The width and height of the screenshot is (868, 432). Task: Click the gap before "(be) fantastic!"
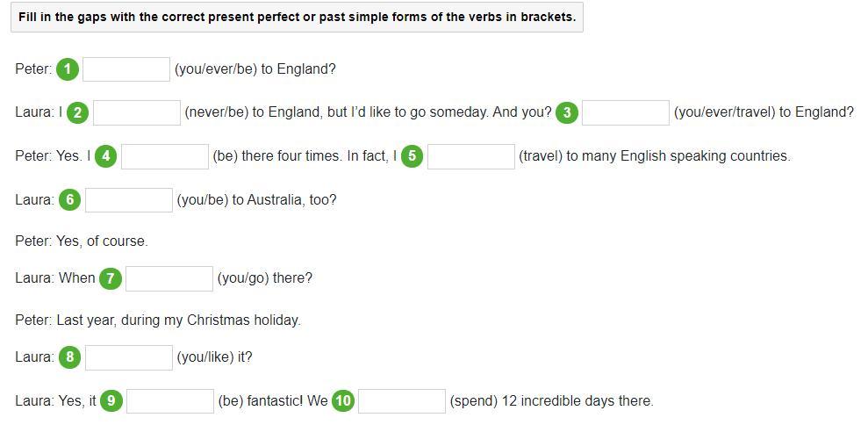(170, 401)
